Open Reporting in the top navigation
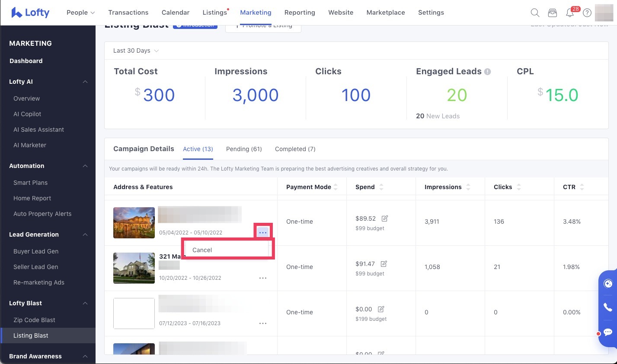This screenshot has height=364, width=617. 300,13
